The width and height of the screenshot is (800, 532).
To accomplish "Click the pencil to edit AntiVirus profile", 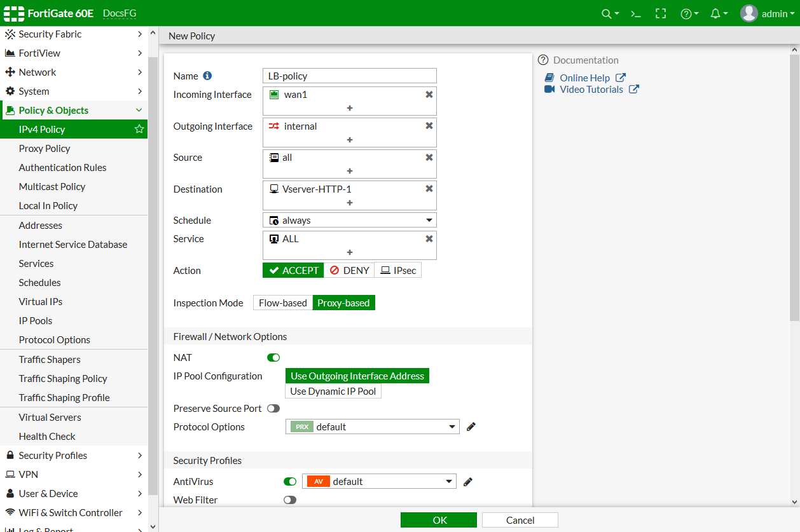I will tap(468, 481).
